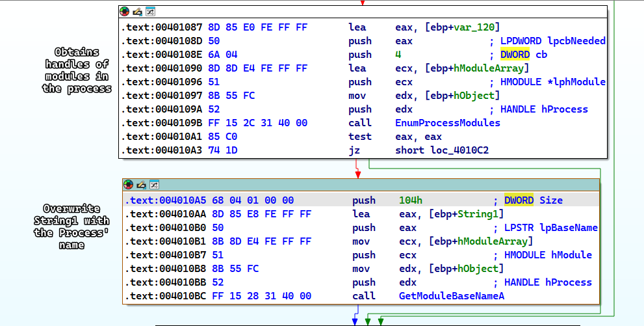The width and height of the screenshot is (644, 326).
Task: Click the LPDWORD lpcbNeeded comment
Action: pos(552,41)
